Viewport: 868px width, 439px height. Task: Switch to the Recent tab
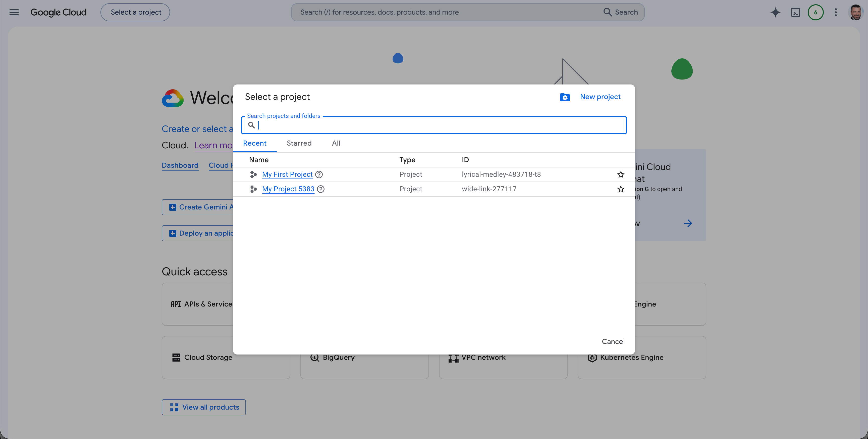pyautogui.click(x=255, y=143)
